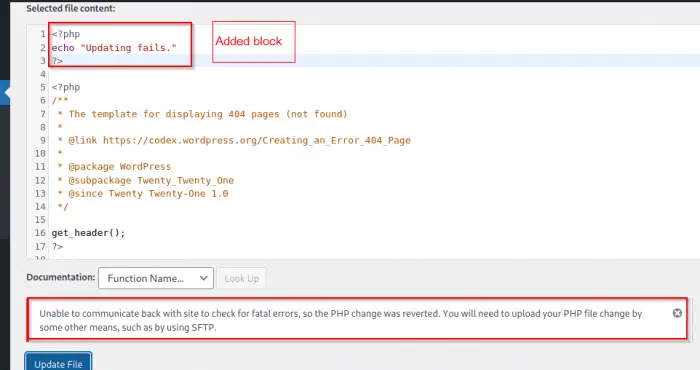The image size is (700, 370).
Task: Click the '@subpackage Twenty_Twenty_One' line
Action: pyautogui.click(x=146, y=180)
